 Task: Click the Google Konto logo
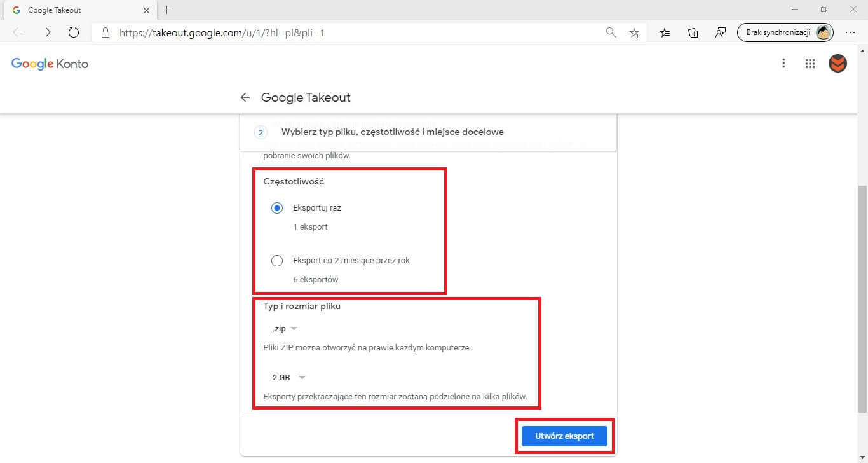coord(50,64)
